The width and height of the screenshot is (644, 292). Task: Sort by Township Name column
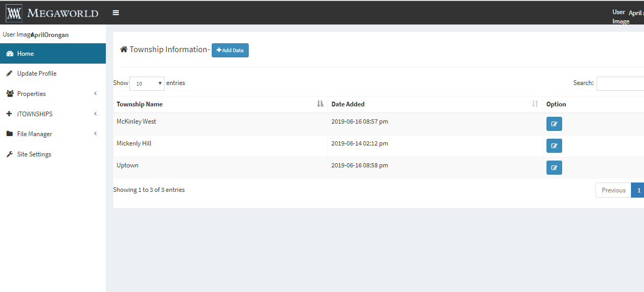(220, 104)
